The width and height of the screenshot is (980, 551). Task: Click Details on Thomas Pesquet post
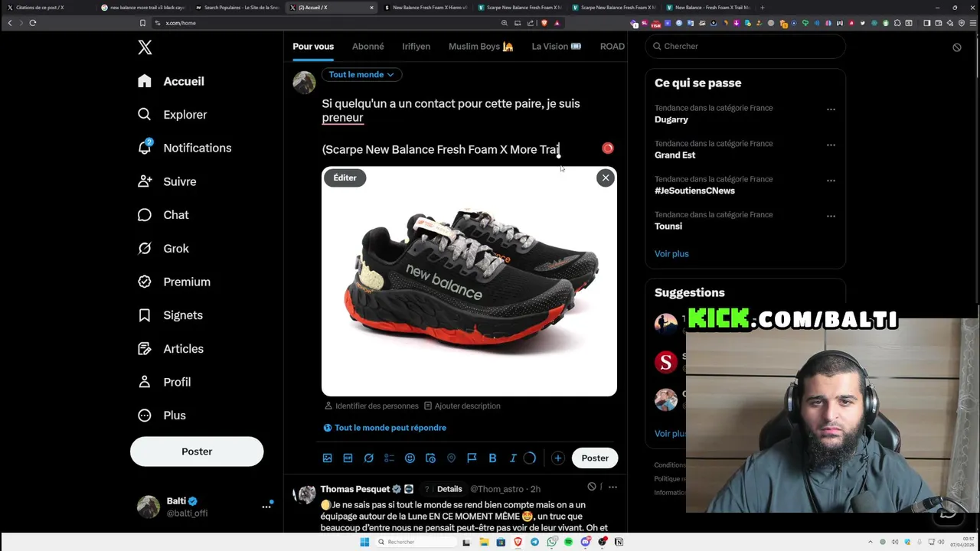tap(449, 489)
